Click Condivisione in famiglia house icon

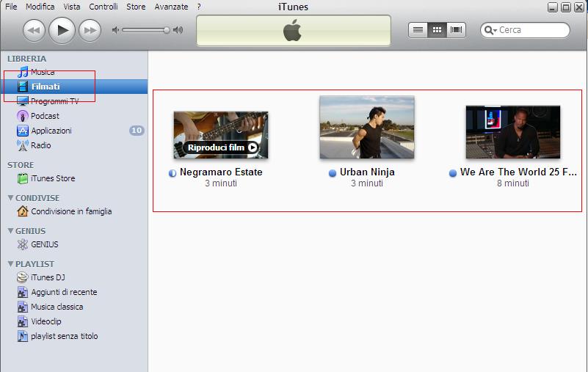(x=23, y=211)
